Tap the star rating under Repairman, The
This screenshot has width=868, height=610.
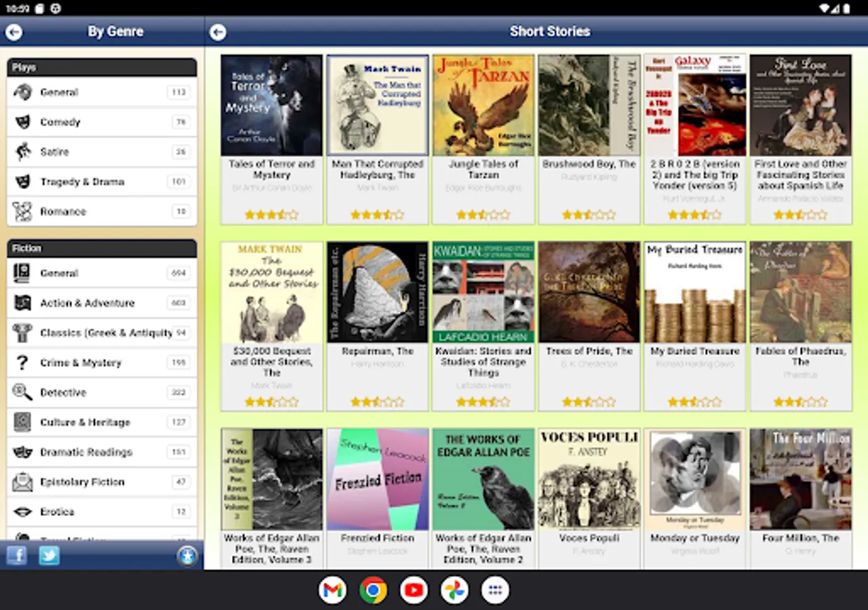click(378, 402)
